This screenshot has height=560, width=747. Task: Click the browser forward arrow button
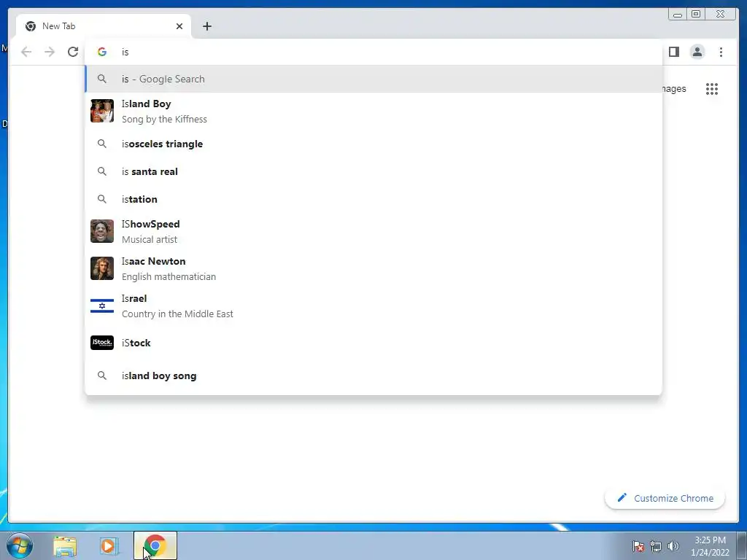[50, 52]
